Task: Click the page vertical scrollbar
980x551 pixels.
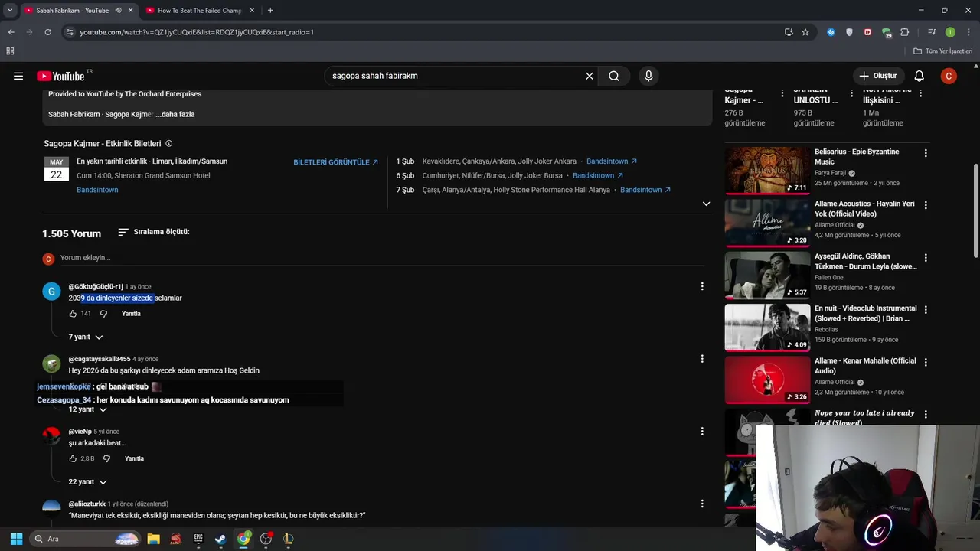Action: coord(975,210)
